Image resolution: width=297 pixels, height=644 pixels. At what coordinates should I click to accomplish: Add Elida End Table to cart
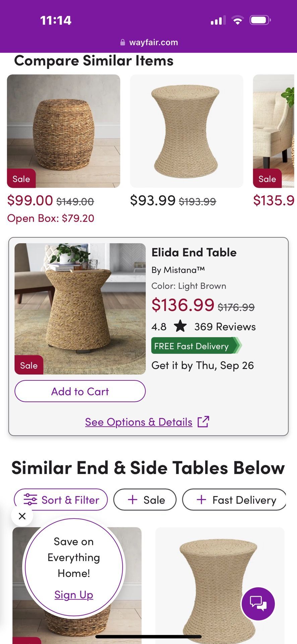point(80,391)
